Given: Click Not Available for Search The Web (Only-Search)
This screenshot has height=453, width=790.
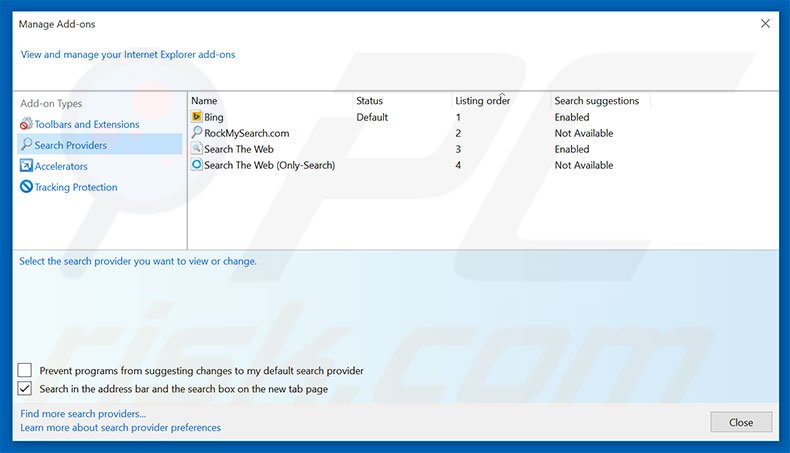Looking at the screenshot, I should pyautogui.click(x=584, y=165).
